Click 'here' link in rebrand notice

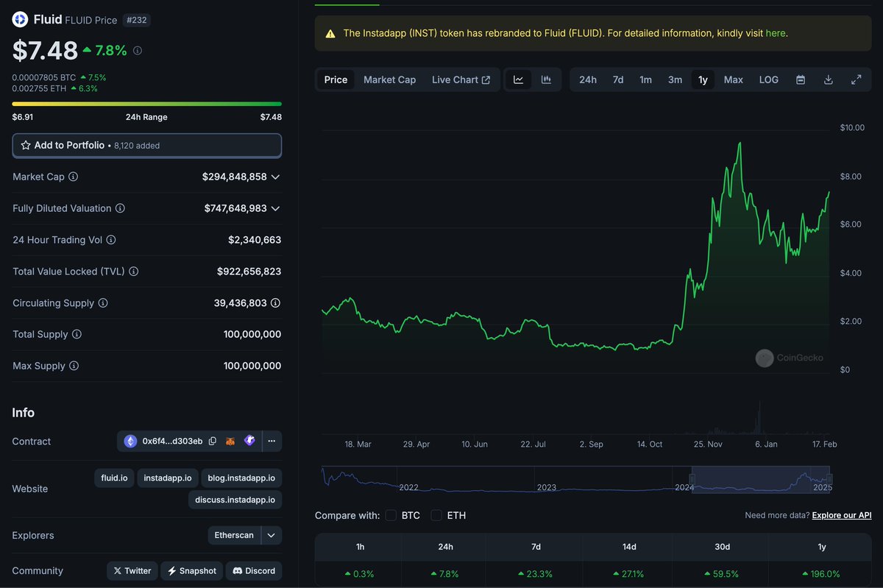pyautogui.click(x=775, y=33)
